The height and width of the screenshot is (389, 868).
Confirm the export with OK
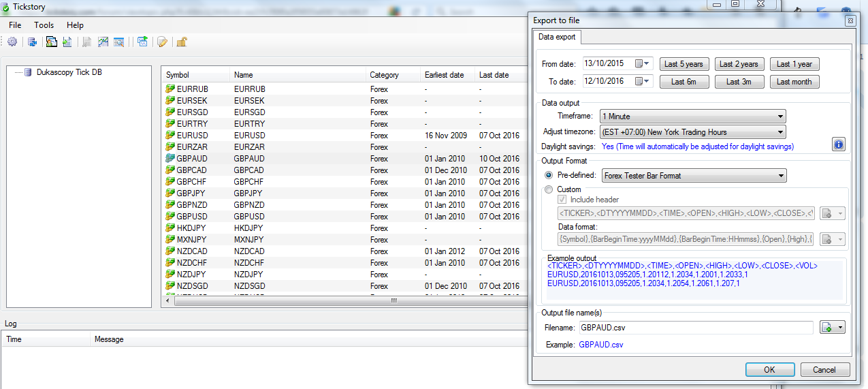coord(769,369)
